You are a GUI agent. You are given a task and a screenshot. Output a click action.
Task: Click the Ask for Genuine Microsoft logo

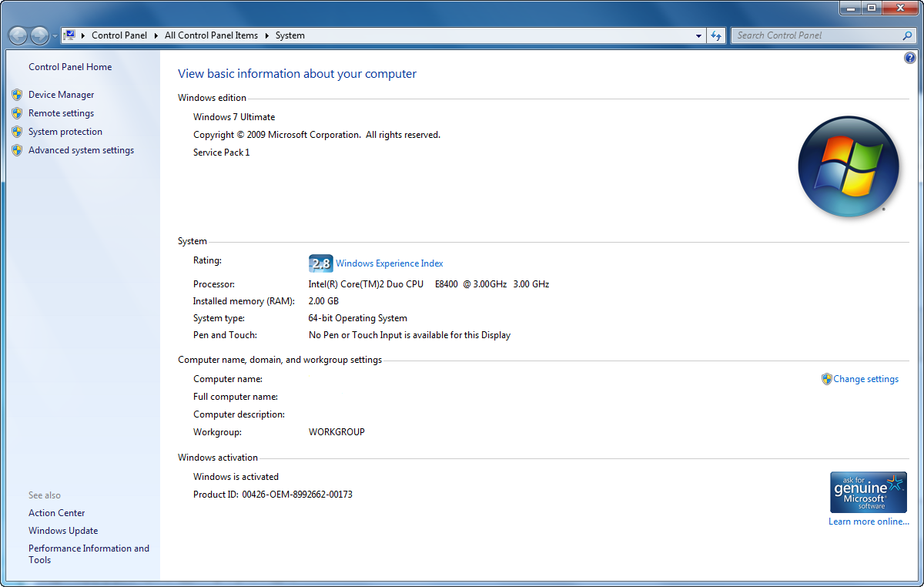tap(869, 492)
